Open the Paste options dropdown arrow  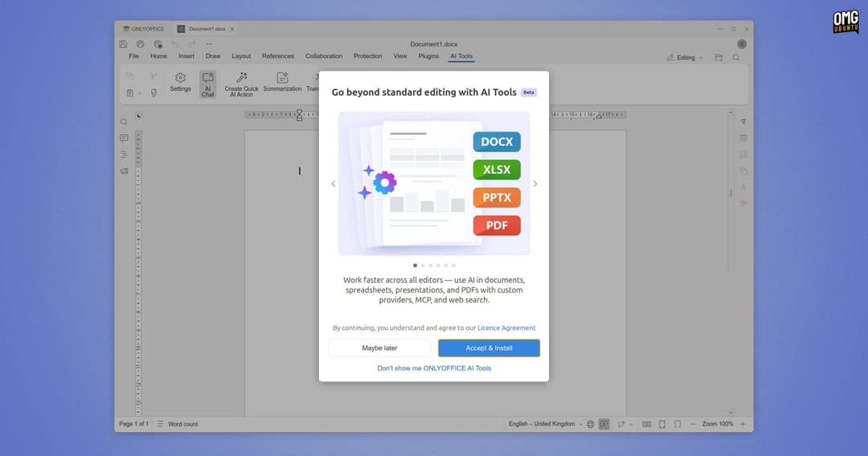point(140,93)
